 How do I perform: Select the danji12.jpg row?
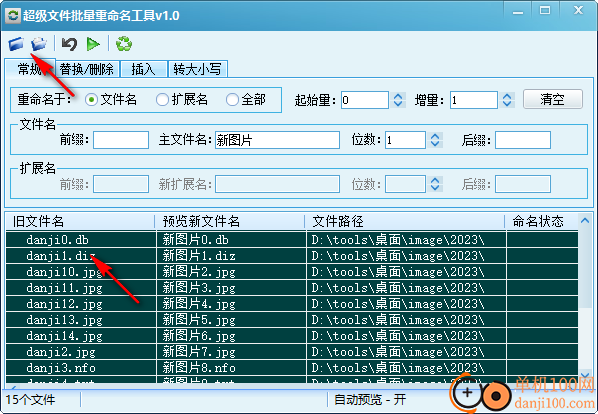(x=292, y=304)
